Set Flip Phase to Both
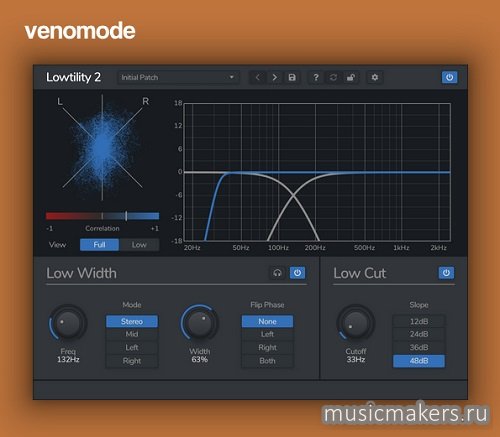The height and width of the screenshot is (437, 500). coord(267,361)
